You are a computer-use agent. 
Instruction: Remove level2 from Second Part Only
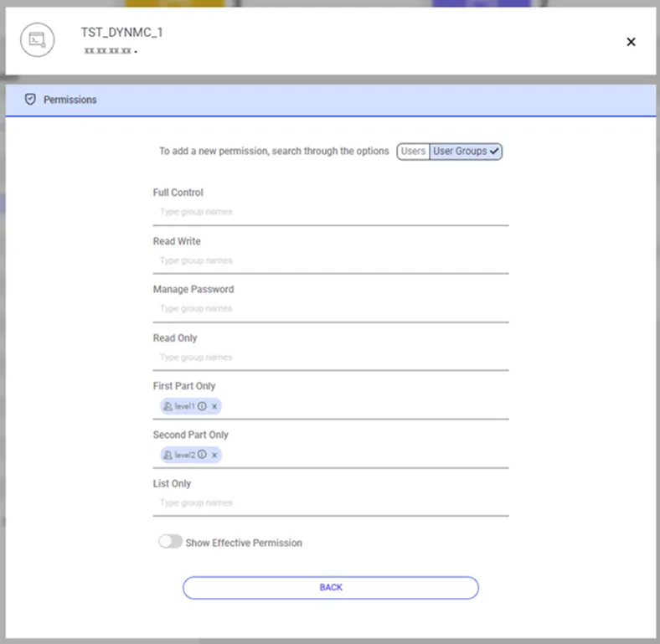pos(214,456)
